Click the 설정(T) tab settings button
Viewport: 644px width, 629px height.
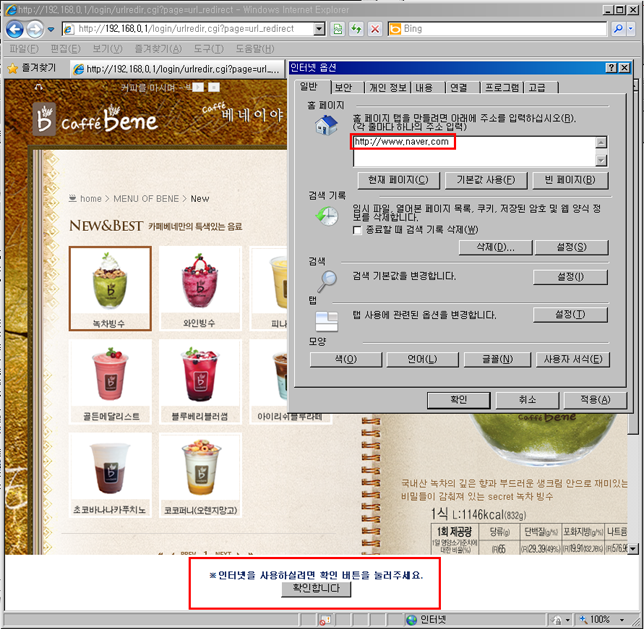(570, 315)
